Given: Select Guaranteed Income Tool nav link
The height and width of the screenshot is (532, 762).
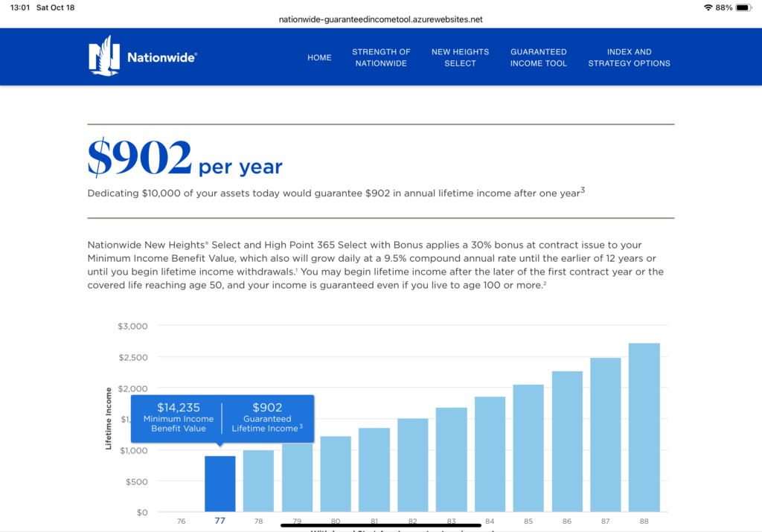Looking at the screenshot, I should pos(539,57).
